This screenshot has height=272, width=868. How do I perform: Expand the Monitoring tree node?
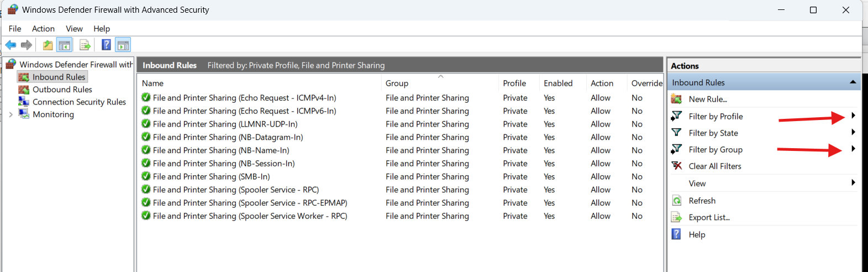coord(10,114)
